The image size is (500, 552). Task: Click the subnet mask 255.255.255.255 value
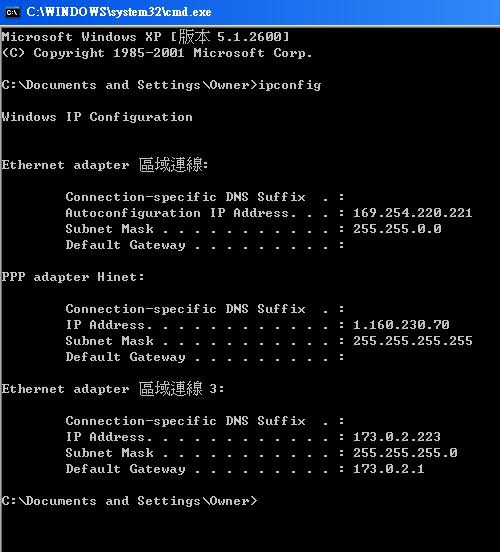pyautogui.click(x=412, y=341)
